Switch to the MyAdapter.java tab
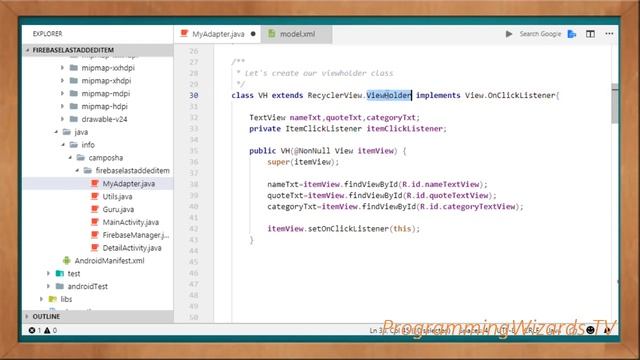The width and height of the screenshot is (640, 360). [x=218, y=34]
